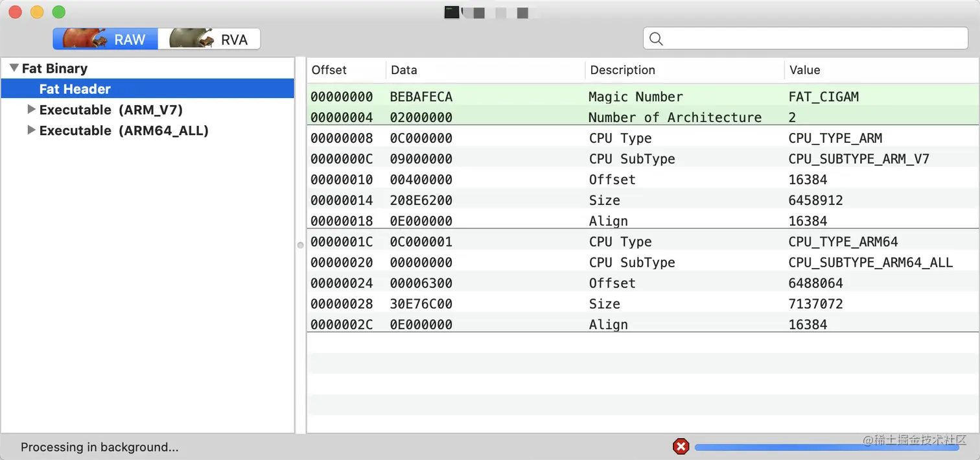Click data cell 00400000
The image size is (980, 460).
pyautogui.click(x=421, y=180)
